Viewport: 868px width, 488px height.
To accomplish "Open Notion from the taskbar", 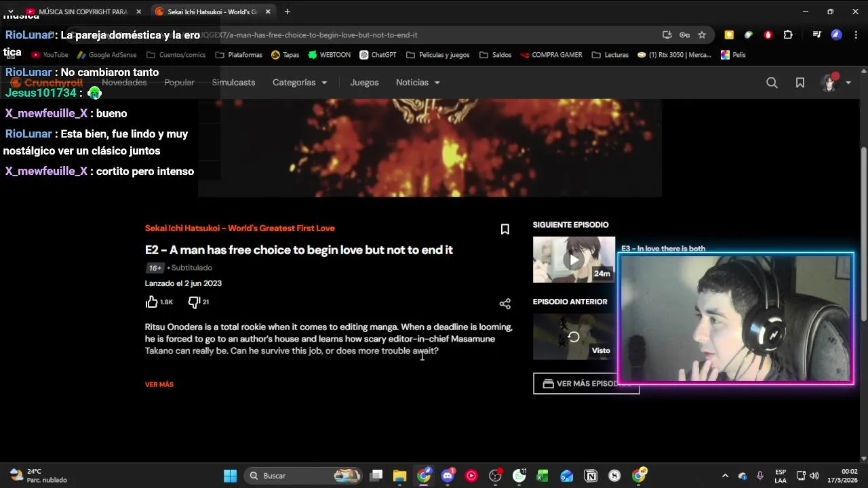I will (x=591, y=476).
